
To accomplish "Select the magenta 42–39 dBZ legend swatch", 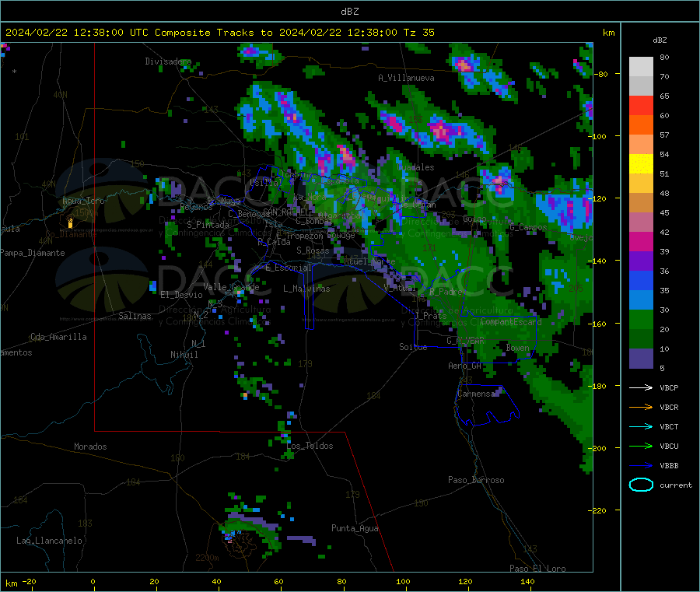I will [x=641, y=241].
